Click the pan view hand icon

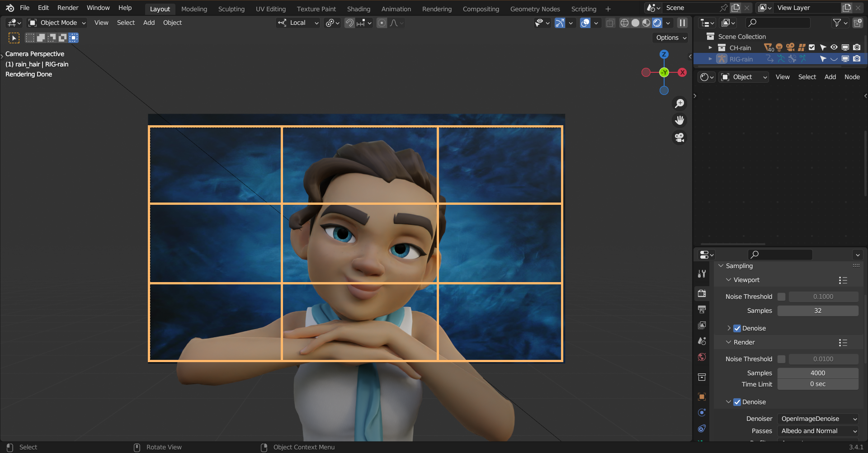tap(679, 120)
